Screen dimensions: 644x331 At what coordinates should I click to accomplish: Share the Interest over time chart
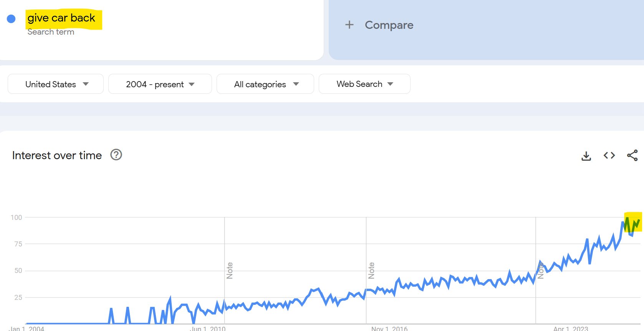point(632,155)
